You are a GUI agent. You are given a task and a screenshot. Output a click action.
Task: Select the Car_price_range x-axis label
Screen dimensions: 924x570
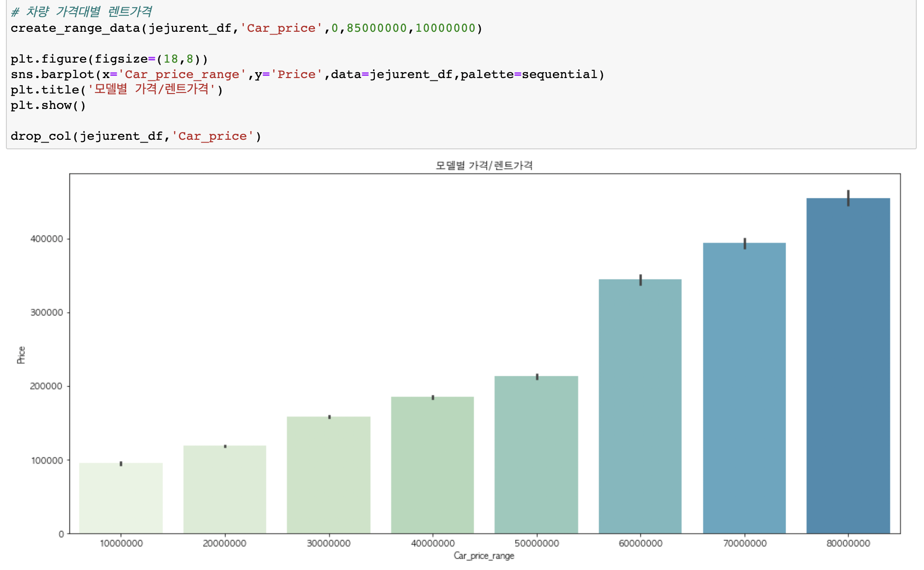pos(484,555)
